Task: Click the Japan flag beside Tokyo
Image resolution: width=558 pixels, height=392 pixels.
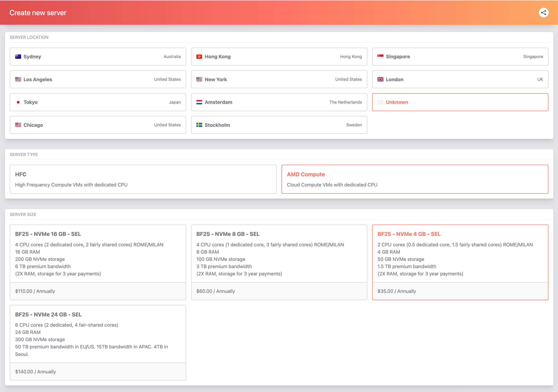Action: click(x=18, y=102)
